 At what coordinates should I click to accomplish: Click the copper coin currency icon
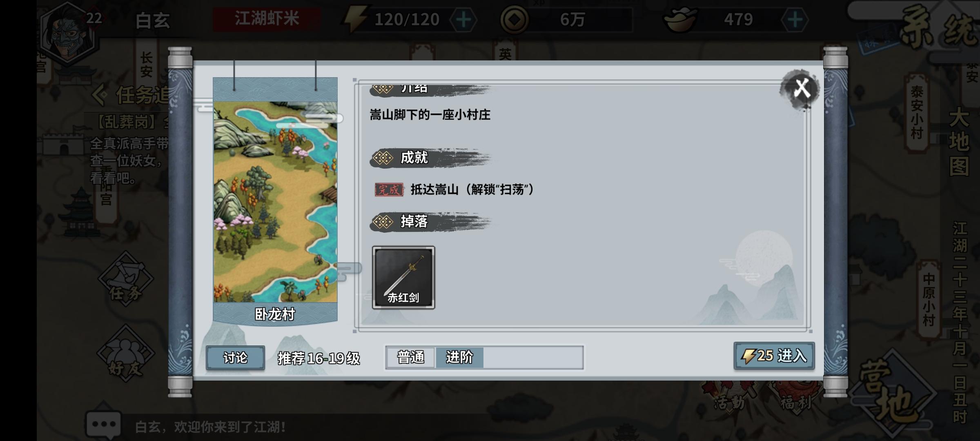(514, 20)
